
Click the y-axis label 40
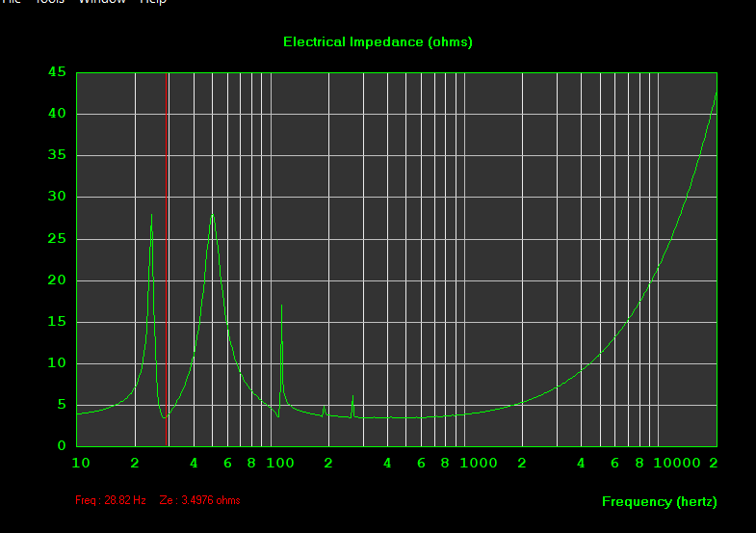[57, 114]
